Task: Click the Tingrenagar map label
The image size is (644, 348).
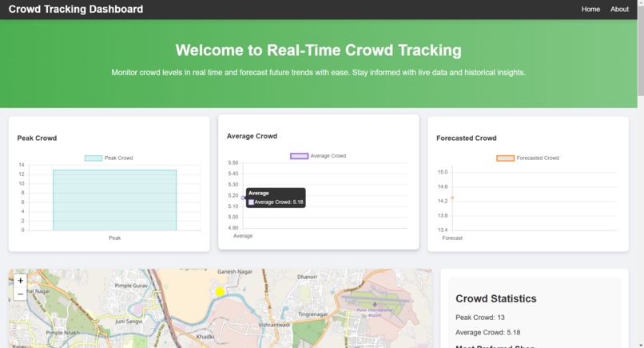Action: click(x=313, y=314)
